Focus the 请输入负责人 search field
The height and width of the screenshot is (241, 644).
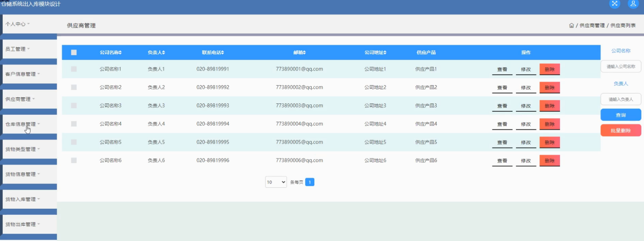click(621, 99)
